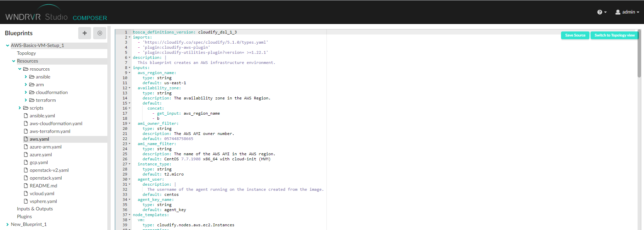Image resolution: width=644 pixels, height=230 pixels.
Task: Open vsphere.yaml file name
Action: point(43,201)
